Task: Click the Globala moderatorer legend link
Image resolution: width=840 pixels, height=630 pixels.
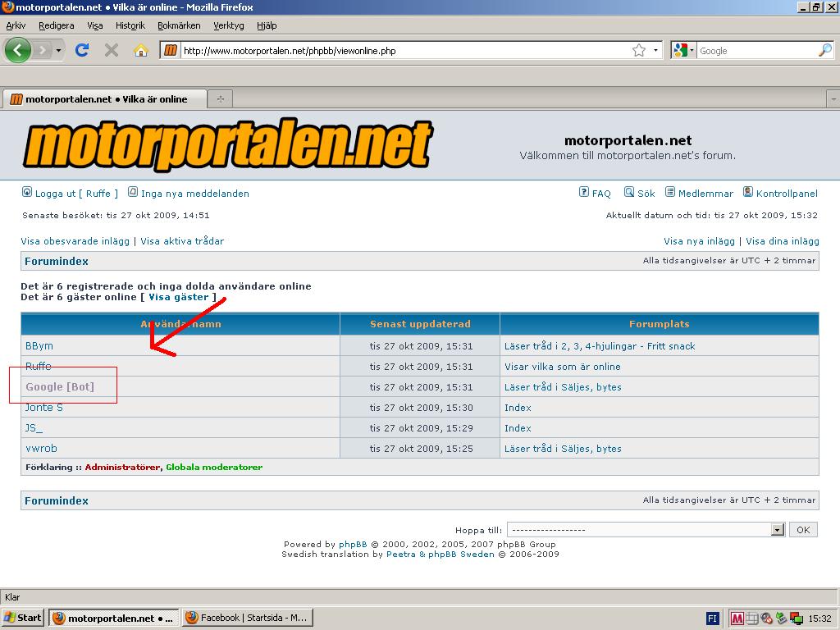Action: 214,467
